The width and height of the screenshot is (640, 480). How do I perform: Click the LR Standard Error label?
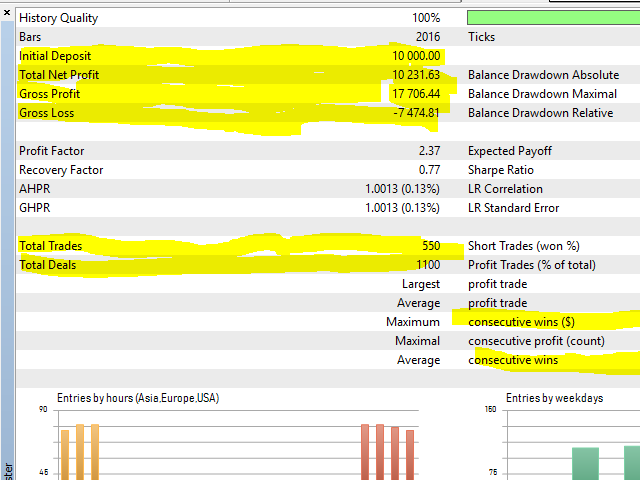coord(512,208)
